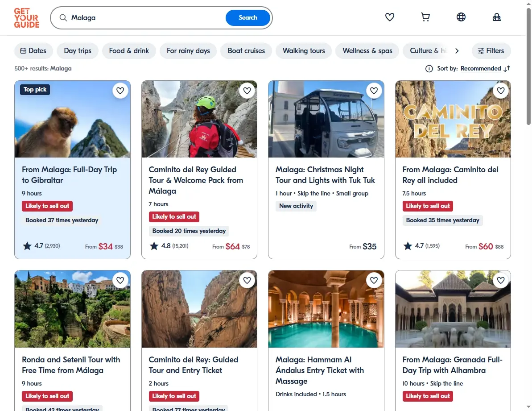Screen dimensions: 532x411
Task: Click the Ronda cliffside town thumbnail
Action: tap(72, 309)
